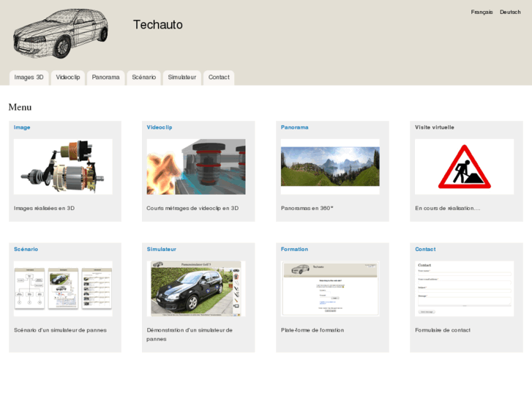Click 'Courts métrages de videoclip en 3D' text
The height and width of the screenshot is (399, 532).
192,208
